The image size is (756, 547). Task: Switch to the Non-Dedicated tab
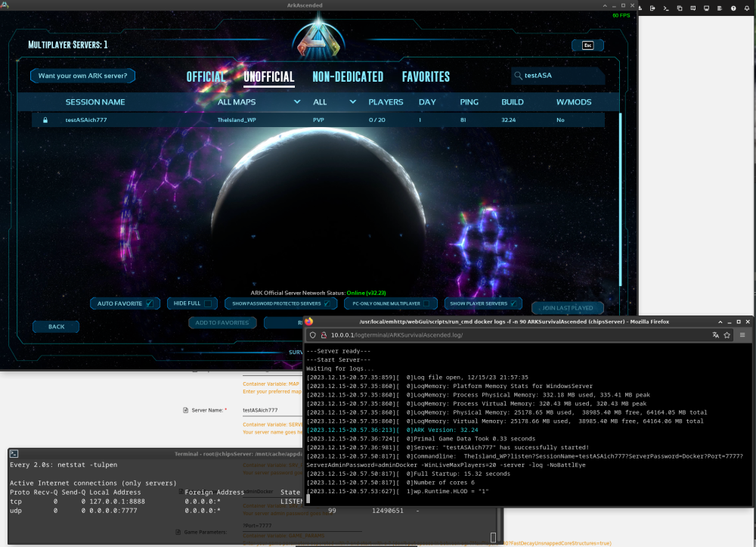tap(348, 76)
